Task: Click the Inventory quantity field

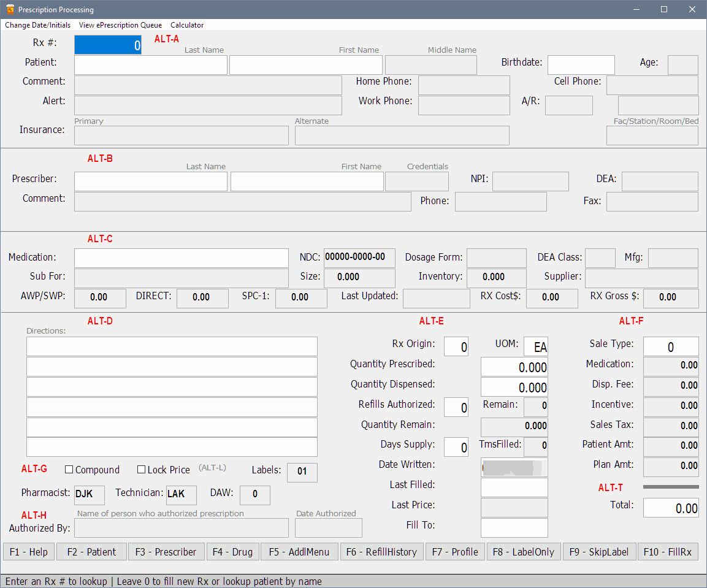Action: coord(497,278)
